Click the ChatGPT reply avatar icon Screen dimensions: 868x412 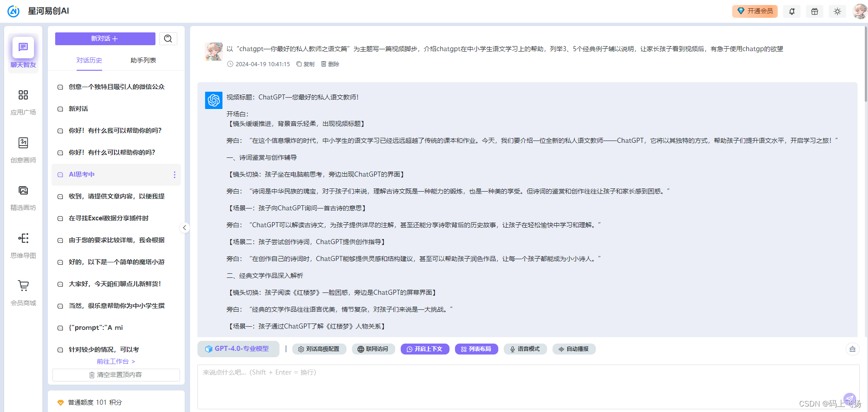coord(214,100)
